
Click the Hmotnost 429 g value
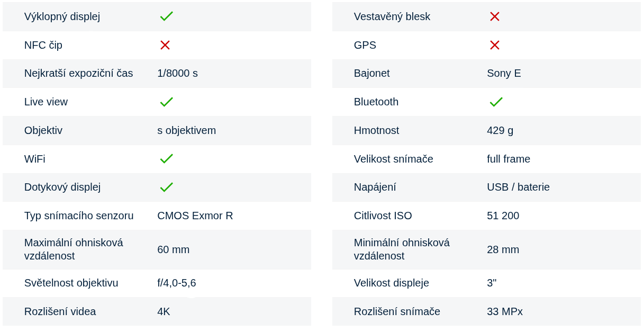click(500, 130)
